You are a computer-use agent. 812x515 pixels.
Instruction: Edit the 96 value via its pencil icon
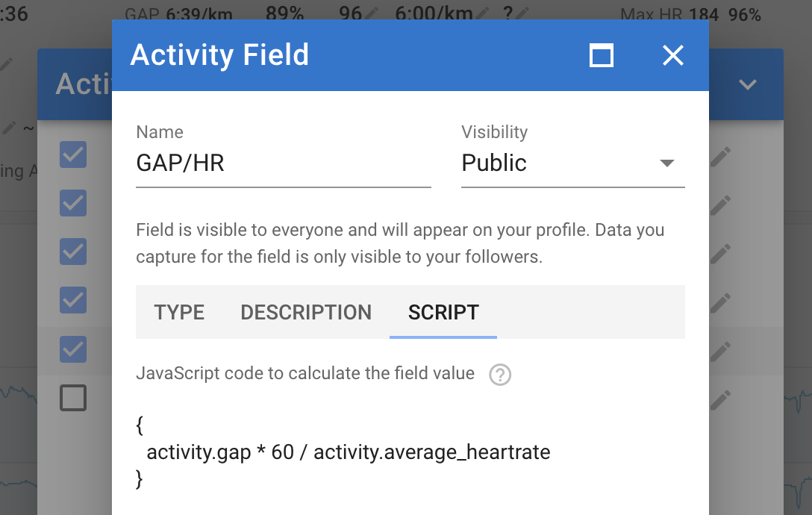click(x=372, y=13)
